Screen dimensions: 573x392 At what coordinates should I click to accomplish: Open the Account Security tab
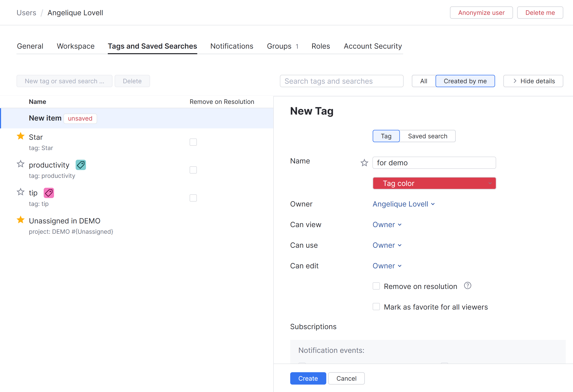coord(372,46)
